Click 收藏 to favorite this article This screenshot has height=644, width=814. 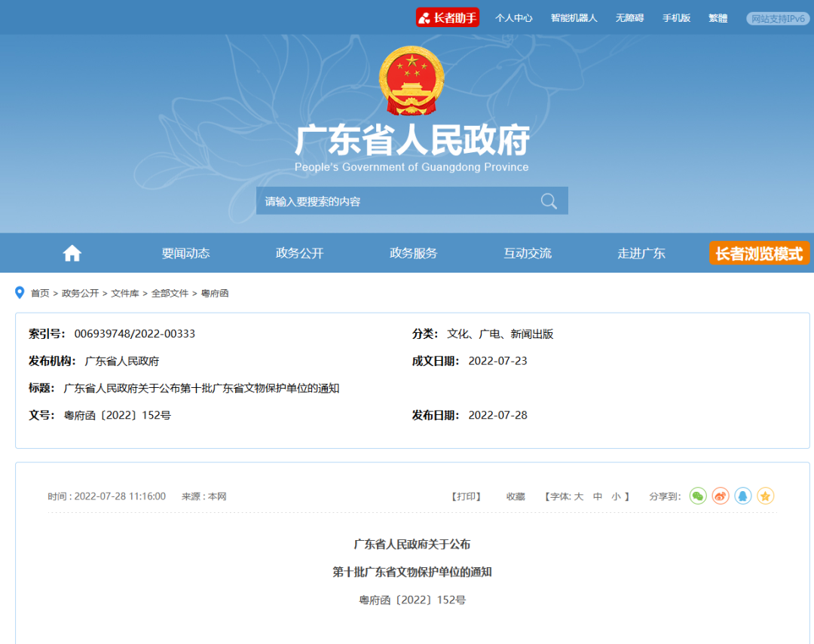(x=516, y=496)
